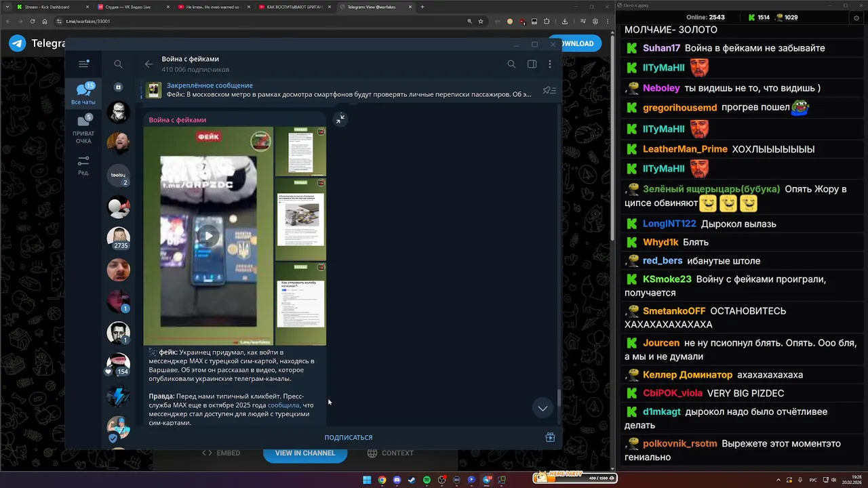Image resolution: width=868 pixels, height=488 pixels.
Task: Open the Telegram hamburger menu
Action: [83, 64]
